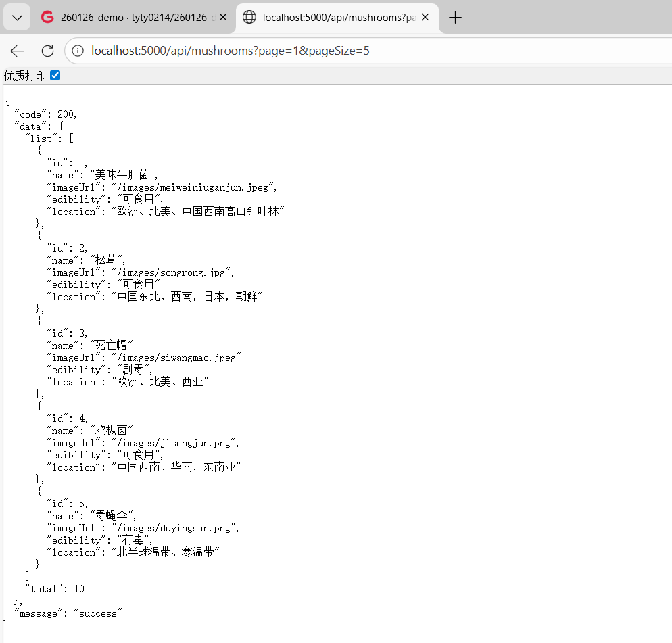The image size is (672, 643).
Task: Click imageUrl /images/songrong.jpg
Action: click(x=172, y=272)
